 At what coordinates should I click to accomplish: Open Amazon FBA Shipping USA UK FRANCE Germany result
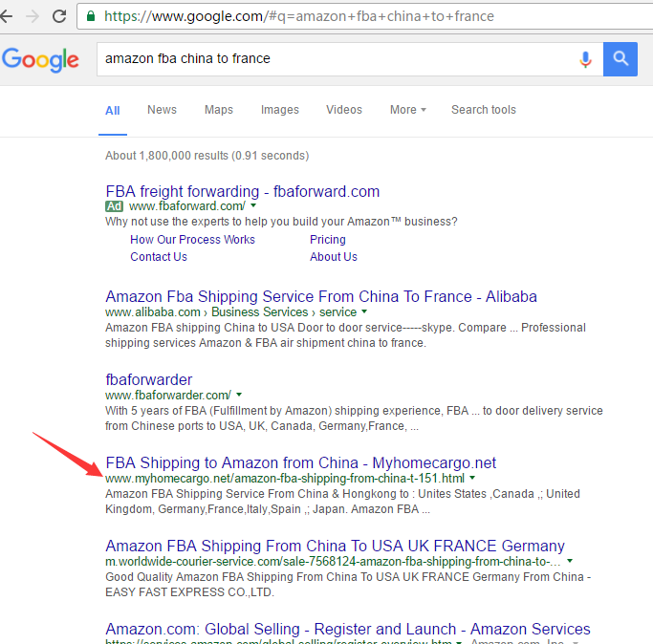[335, 546]
